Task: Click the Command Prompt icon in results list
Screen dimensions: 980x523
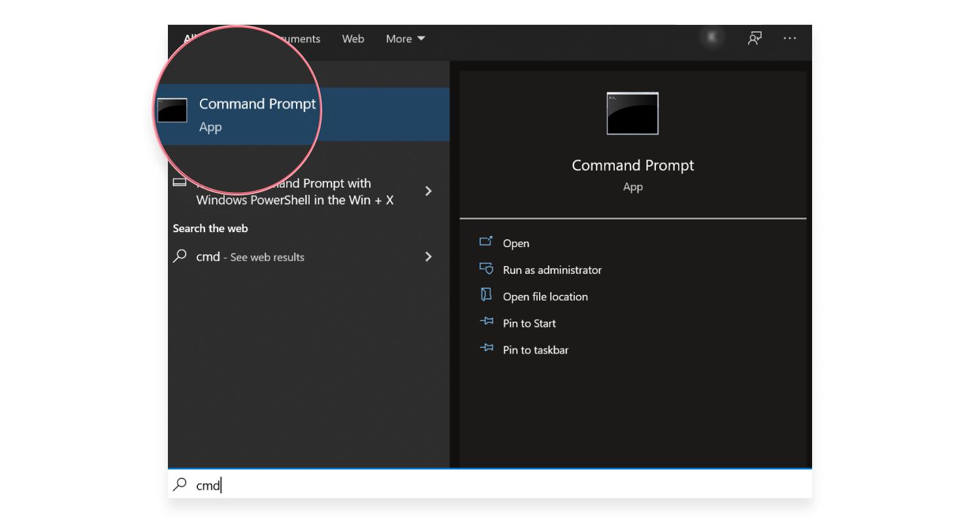Action: (x=172, y=110)
